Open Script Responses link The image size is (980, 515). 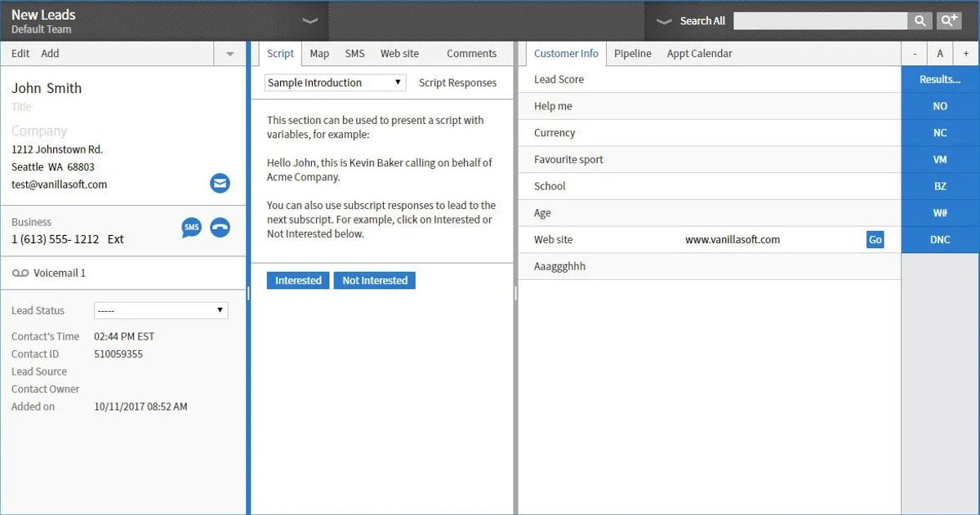tap(457, 82)
